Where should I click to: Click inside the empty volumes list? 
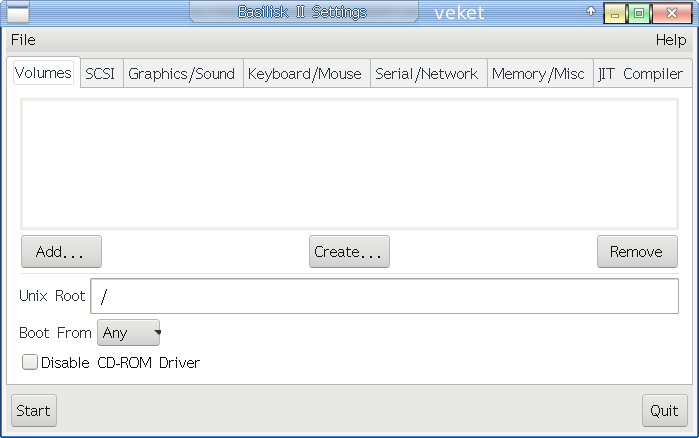pyautogui.click(x=350, y=164)
